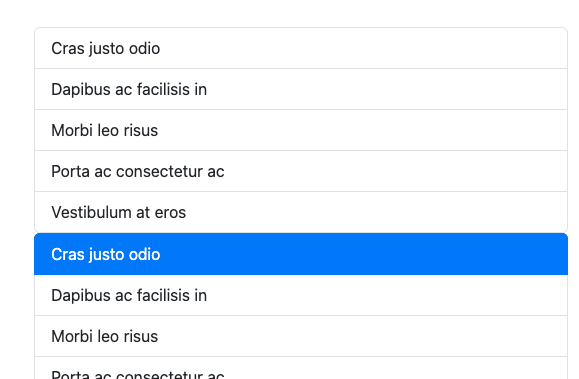Select Morbi leo risus in the second list group
The width and height of the screenshot is (579, 379).
(x=301, y=336)
